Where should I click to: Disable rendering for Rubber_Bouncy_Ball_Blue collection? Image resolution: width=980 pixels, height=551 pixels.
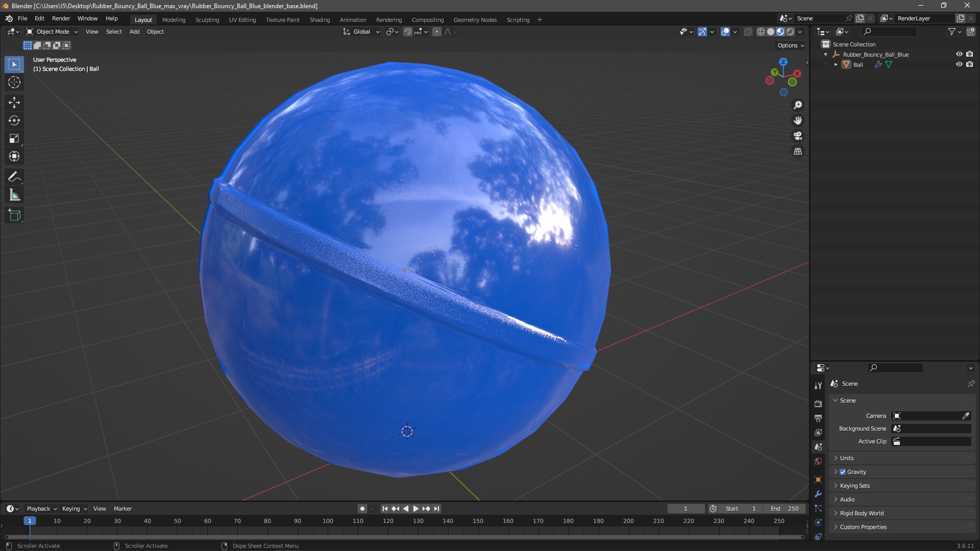point(969,54)
